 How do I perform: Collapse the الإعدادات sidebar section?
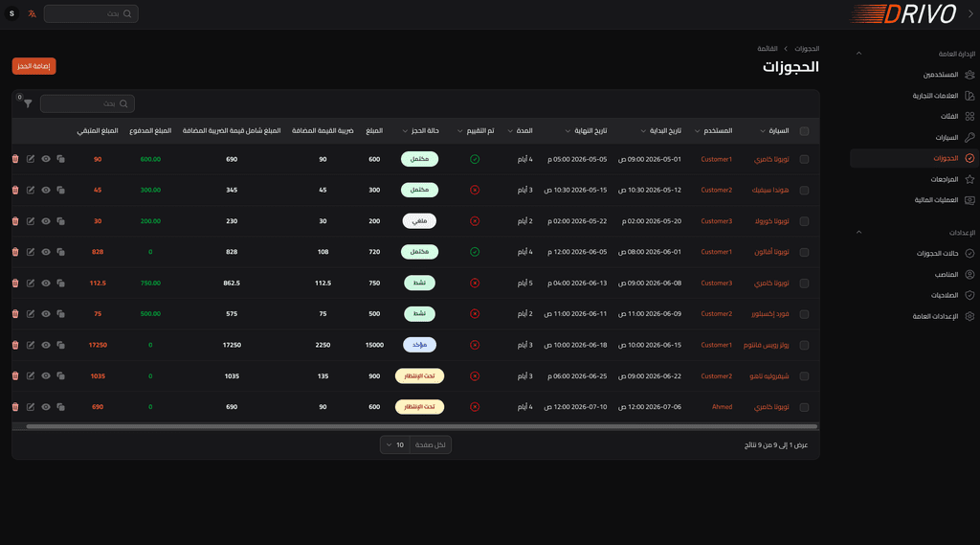click(858, 232)
